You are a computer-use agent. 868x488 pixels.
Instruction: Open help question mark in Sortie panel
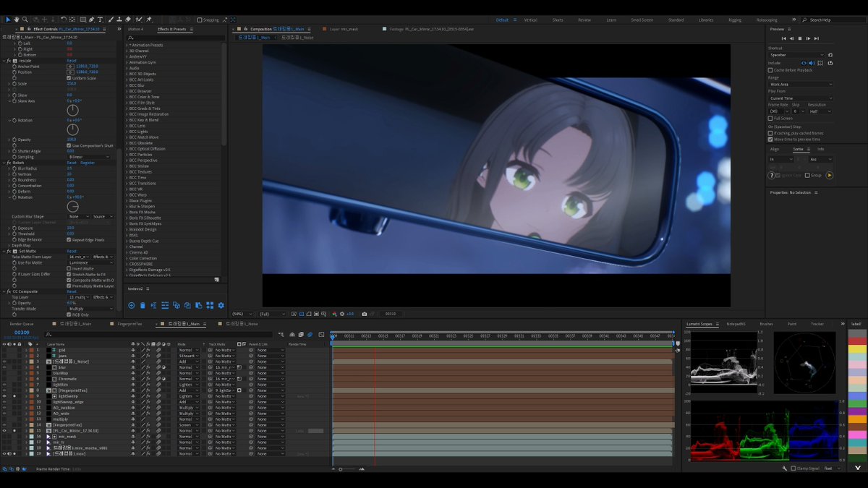point(772,175)
